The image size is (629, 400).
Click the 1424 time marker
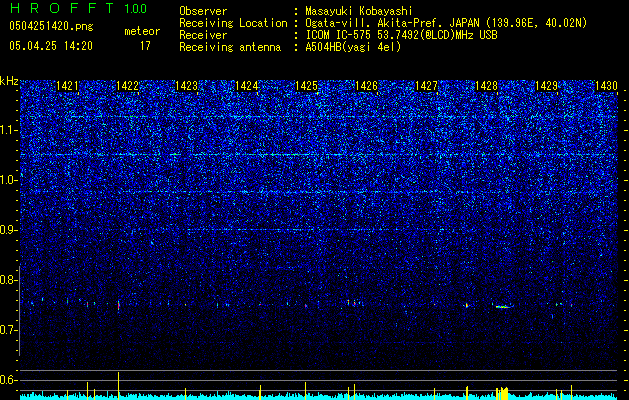pyautogui.click(x=247, y=85)
